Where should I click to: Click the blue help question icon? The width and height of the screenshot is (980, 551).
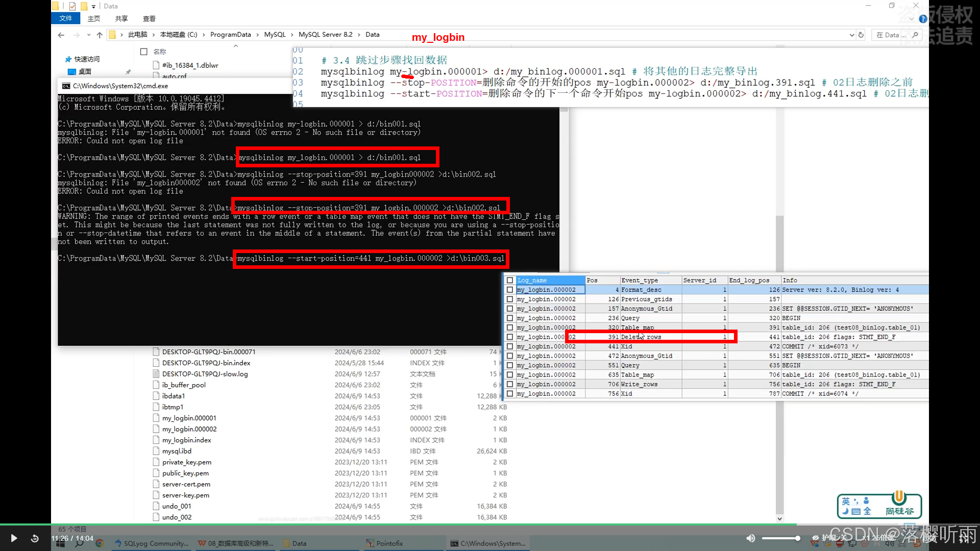click(923, 19)
